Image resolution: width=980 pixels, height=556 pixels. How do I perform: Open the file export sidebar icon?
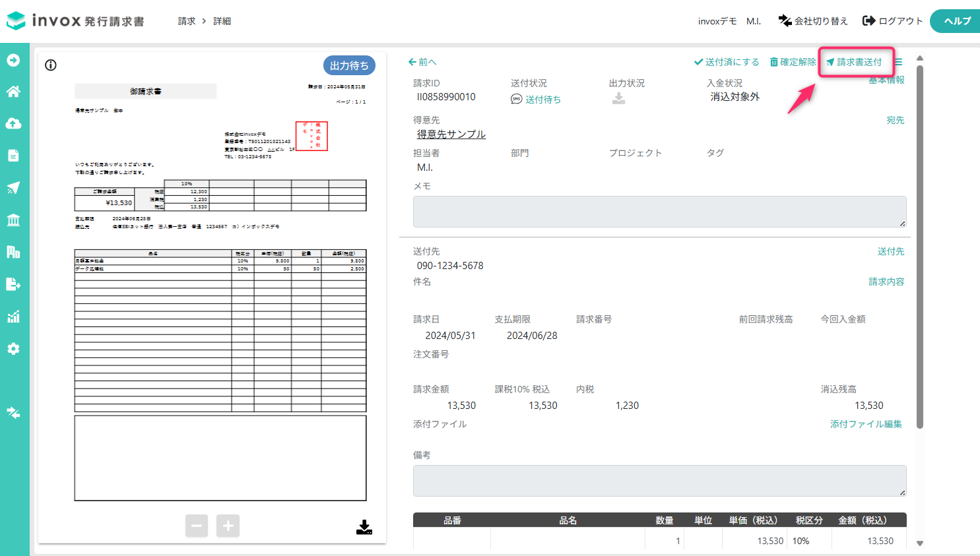[13, 284]
